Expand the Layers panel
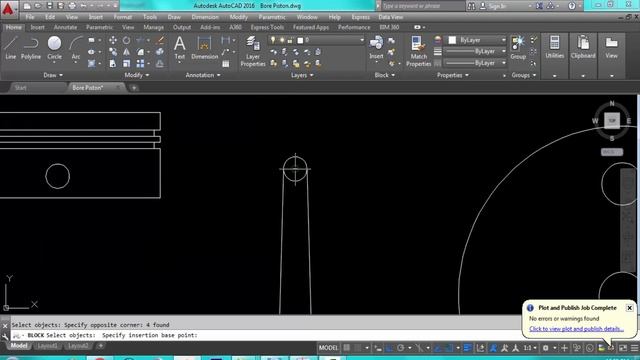This screenshot has width=640, height=360. (x=302, y=75)
